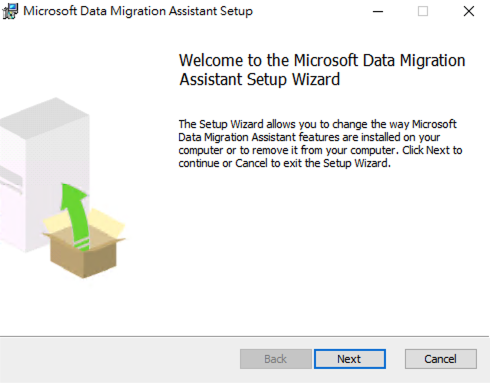Click the grayed-out maximize window button
Viewport: 490px width, 383px height.
coord(423,11)
